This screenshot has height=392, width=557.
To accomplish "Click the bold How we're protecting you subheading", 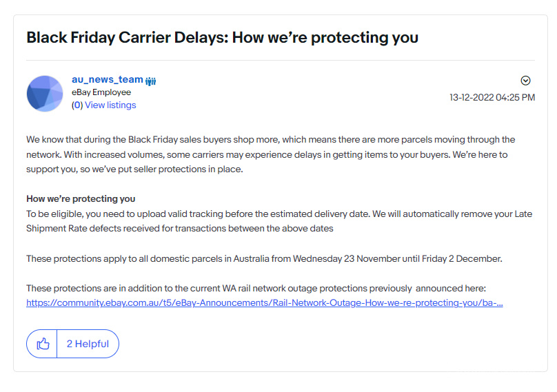I will [81, 199].
